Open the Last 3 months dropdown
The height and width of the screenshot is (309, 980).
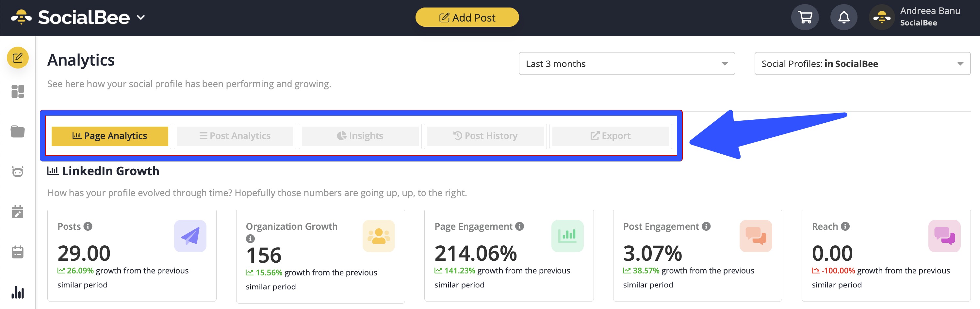626,64
